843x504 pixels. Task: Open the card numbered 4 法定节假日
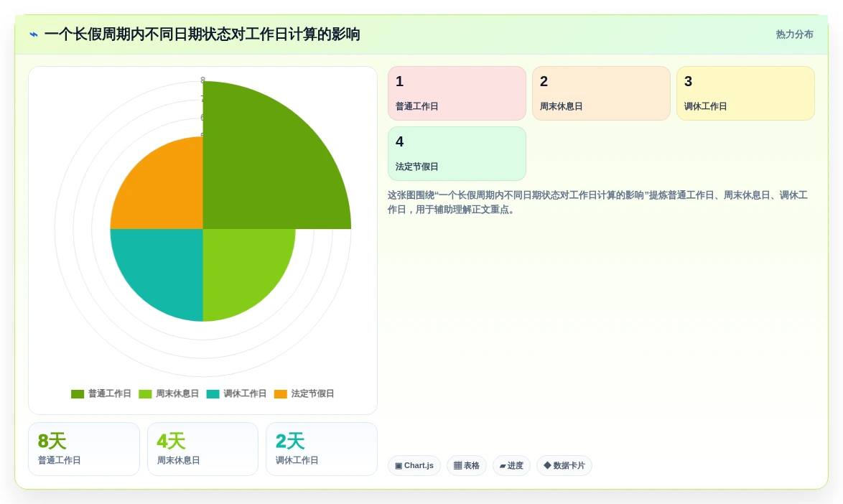(x=457, y=154)
